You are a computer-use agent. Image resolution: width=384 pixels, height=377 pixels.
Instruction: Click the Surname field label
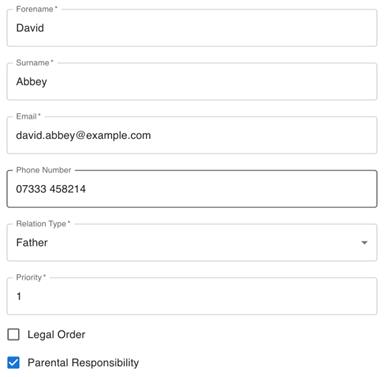pyautogui.click(x=35, y=63)
